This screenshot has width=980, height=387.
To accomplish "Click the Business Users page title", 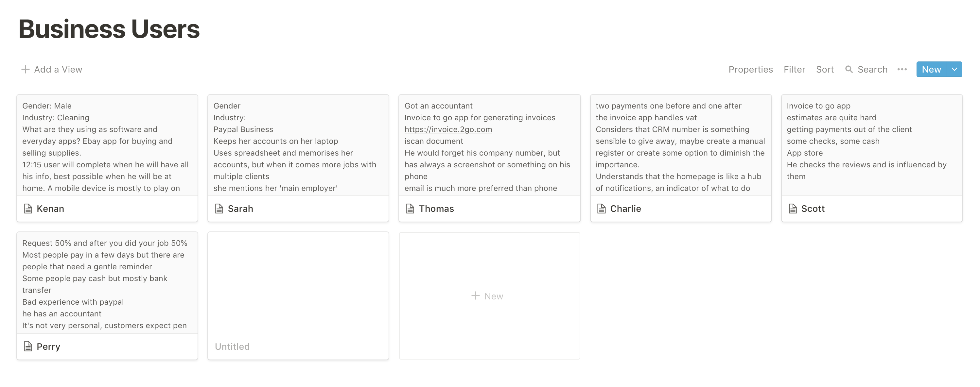I will point(109,29).
